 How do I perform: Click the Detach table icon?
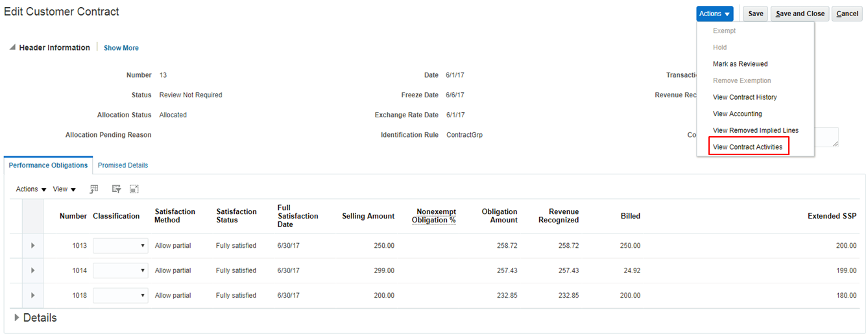134,189
